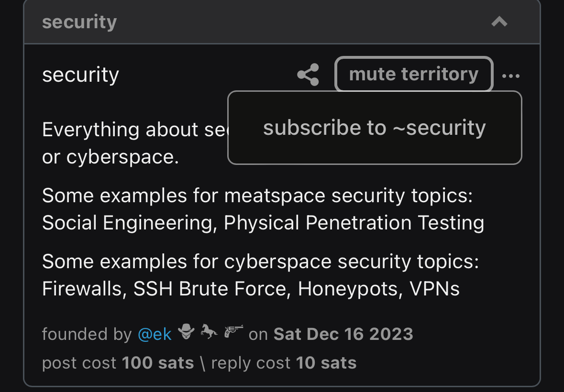Click the or cyberspace description line
Viewport: 564px width, 392px height.
point(111,157)
